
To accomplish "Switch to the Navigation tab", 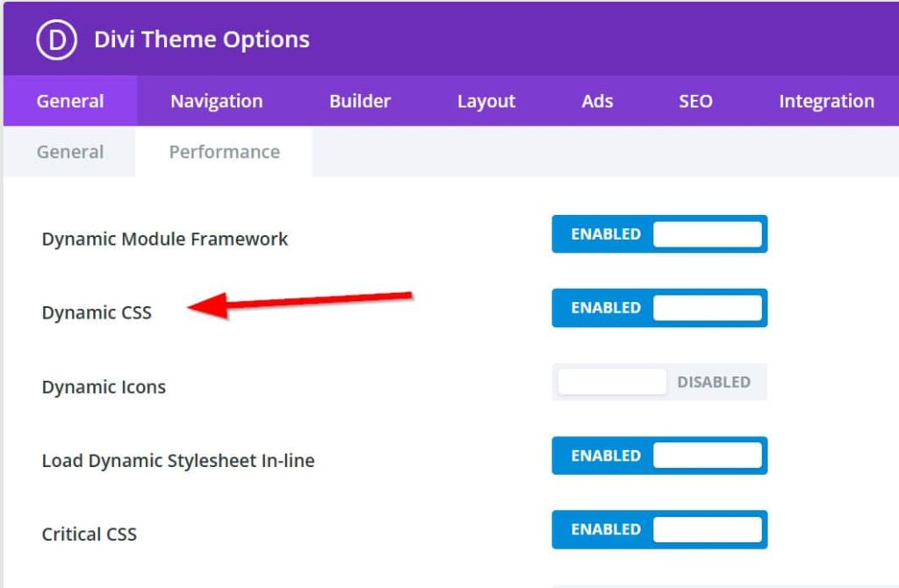I will pos(216,101).
